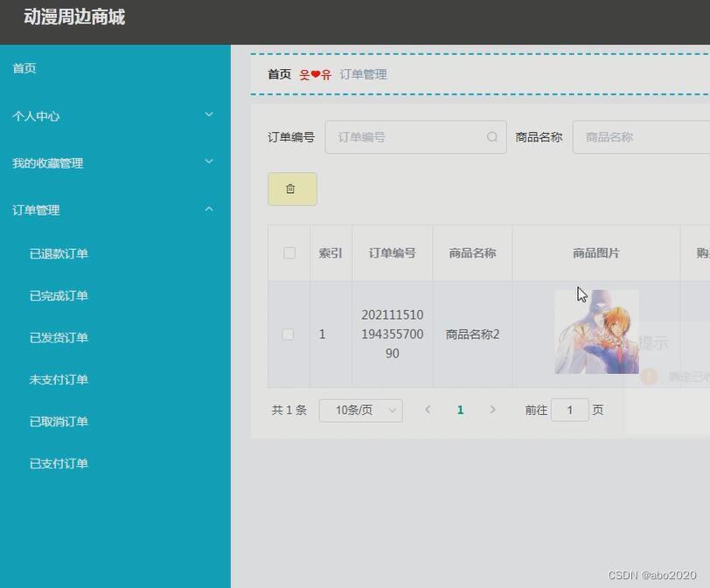
Task: Click the search magnifier in order number field
Action: pos(492,137)
